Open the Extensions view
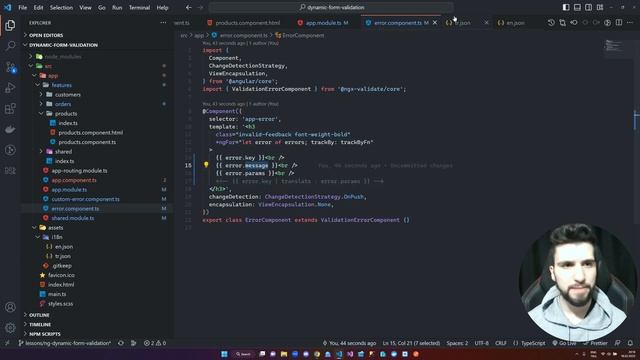 (10, 108)
